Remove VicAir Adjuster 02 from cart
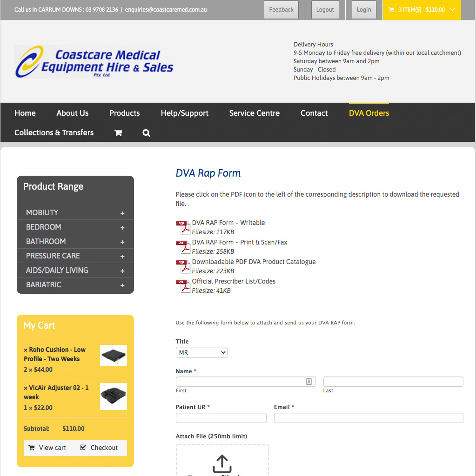The width and height of the screenshot is (476, 476). [x=26, y=388]
